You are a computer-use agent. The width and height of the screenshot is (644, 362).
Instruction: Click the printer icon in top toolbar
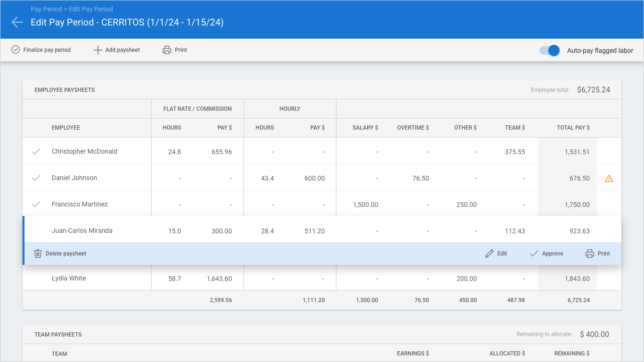[167, 50]
